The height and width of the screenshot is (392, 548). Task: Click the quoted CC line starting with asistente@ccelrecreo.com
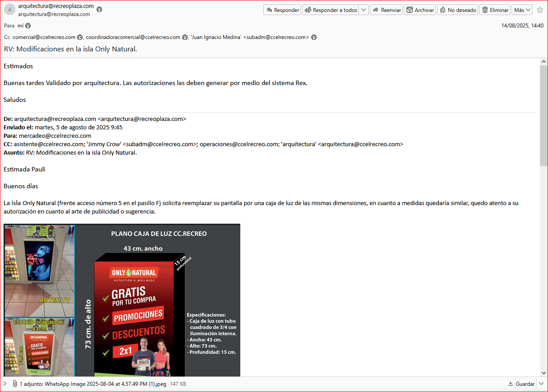tap(204, 144)
